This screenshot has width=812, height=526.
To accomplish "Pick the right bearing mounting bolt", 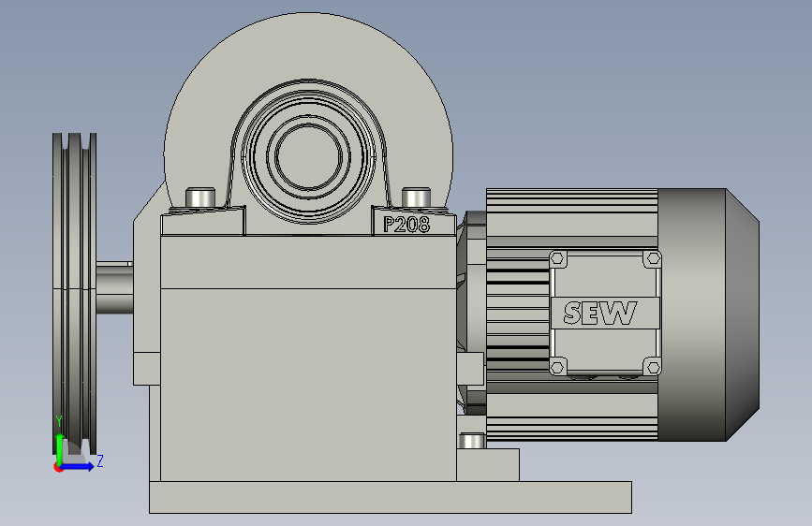I will [x=416, y=197].
